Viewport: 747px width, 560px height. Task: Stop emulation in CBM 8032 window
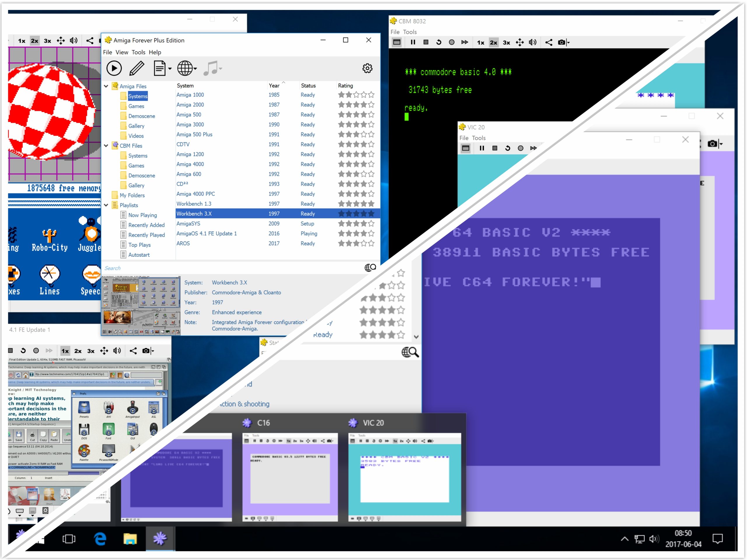426,42
